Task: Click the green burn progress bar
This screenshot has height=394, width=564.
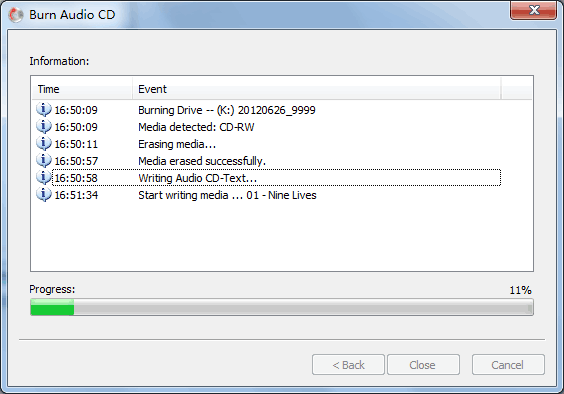Action: (282, 307)
